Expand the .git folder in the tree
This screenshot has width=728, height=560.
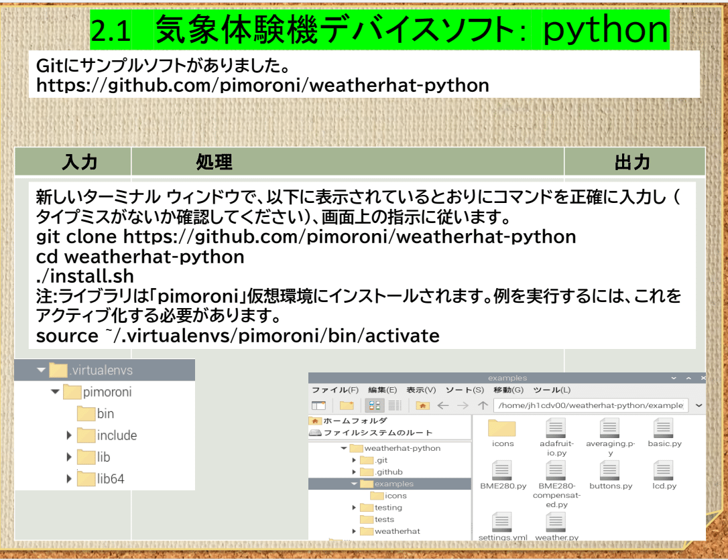(354, 460)
